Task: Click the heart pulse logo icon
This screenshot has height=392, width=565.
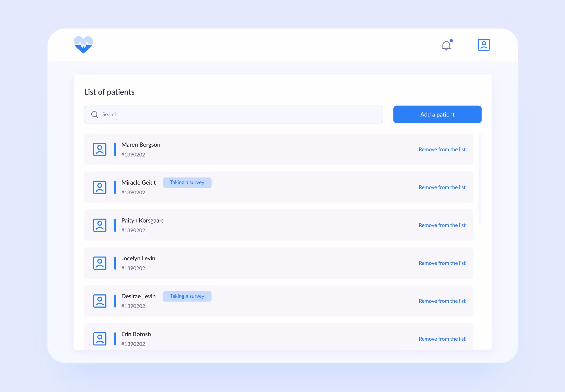Action: [x=83, y=45]
